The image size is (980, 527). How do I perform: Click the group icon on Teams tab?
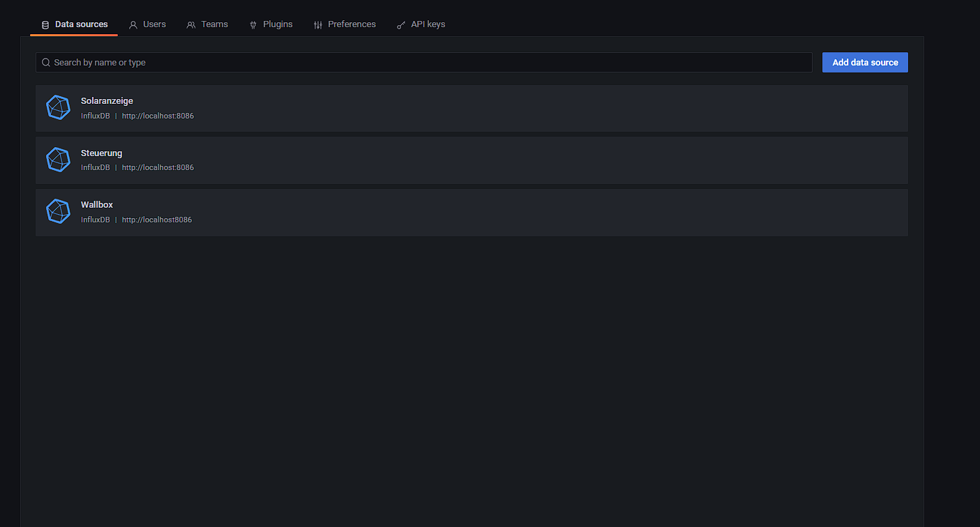coord(191,25)
